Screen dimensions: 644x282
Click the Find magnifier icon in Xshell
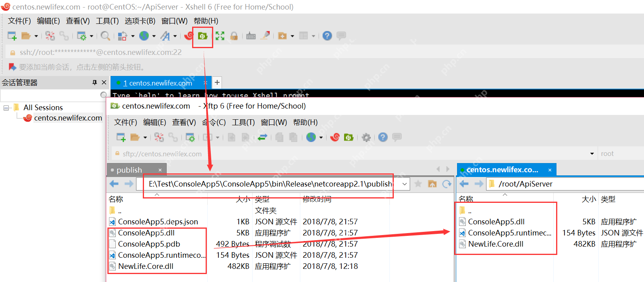(x=105, y=36)
